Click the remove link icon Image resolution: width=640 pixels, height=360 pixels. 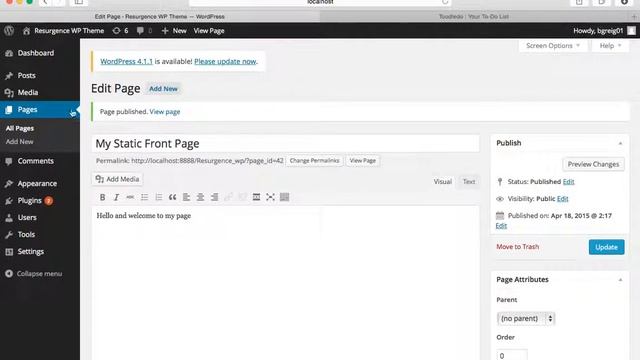pyautogui.click(x=242, y=198)
